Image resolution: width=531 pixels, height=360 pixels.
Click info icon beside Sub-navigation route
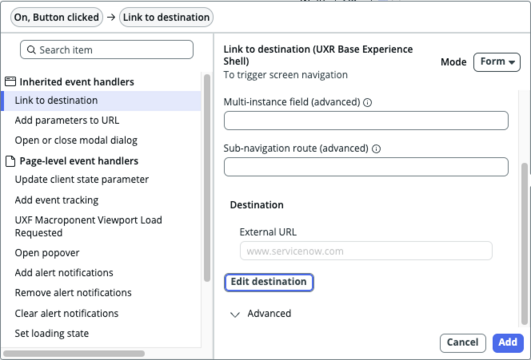376,149
